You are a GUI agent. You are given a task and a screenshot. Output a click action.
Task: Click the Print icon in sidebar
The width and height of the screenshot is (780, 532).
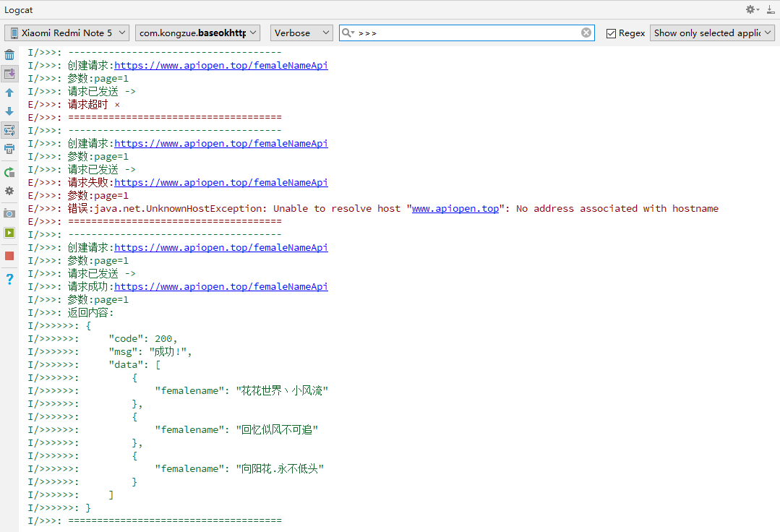tap(9, 149)
